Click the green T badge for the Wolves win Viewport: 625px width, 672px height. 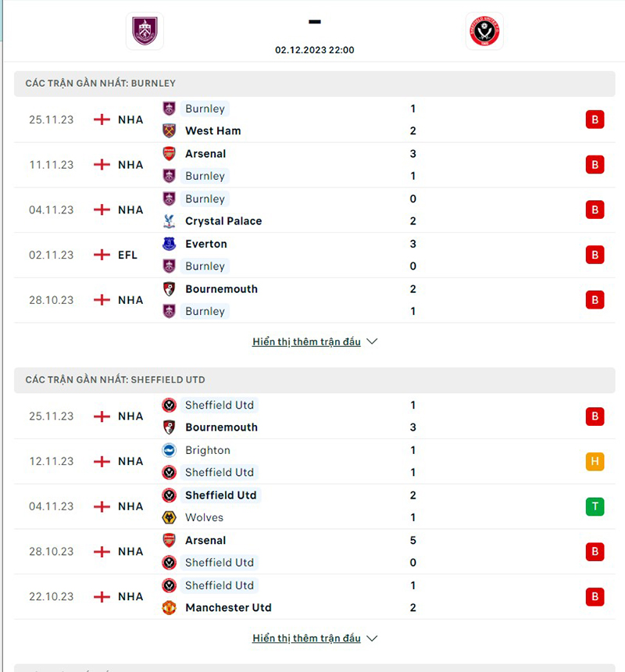tap(595, 506)
